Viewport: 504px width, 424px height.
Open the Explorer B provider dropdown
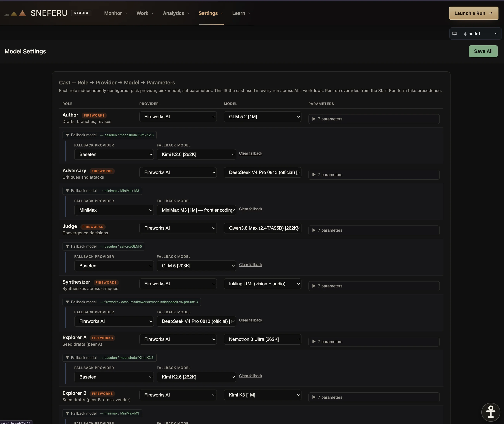pos(178,395)
